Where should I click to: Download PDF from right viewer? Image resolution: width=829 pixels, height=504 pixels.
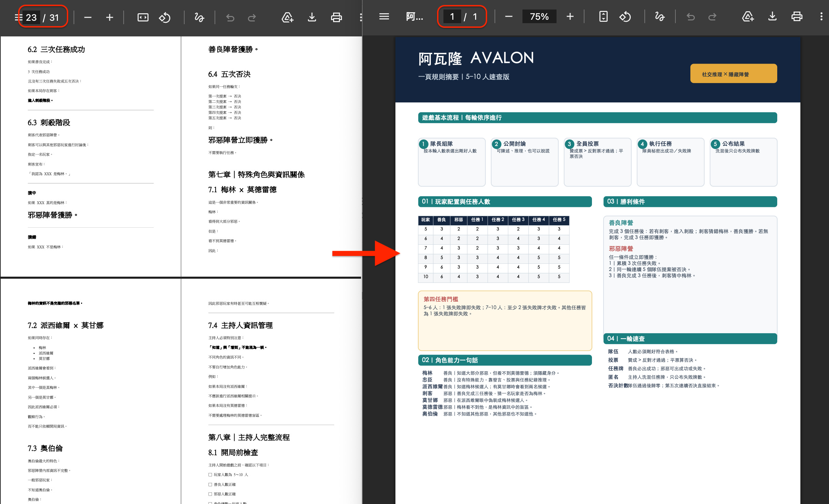[x=772, y=16]
